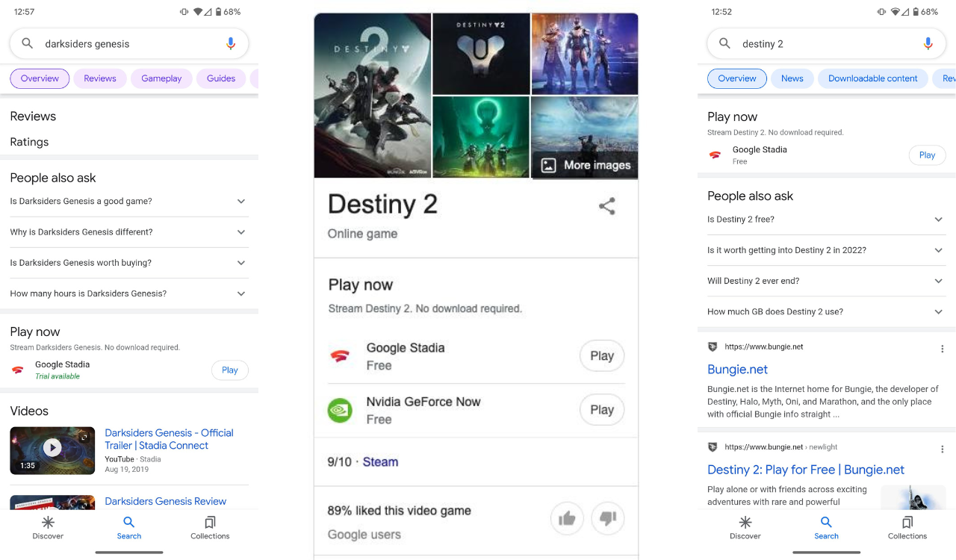The height and width of the screenshot is (560, 956).
Task: Share the Destiny 2 knowledge card
Action: (x=607, y=206)
